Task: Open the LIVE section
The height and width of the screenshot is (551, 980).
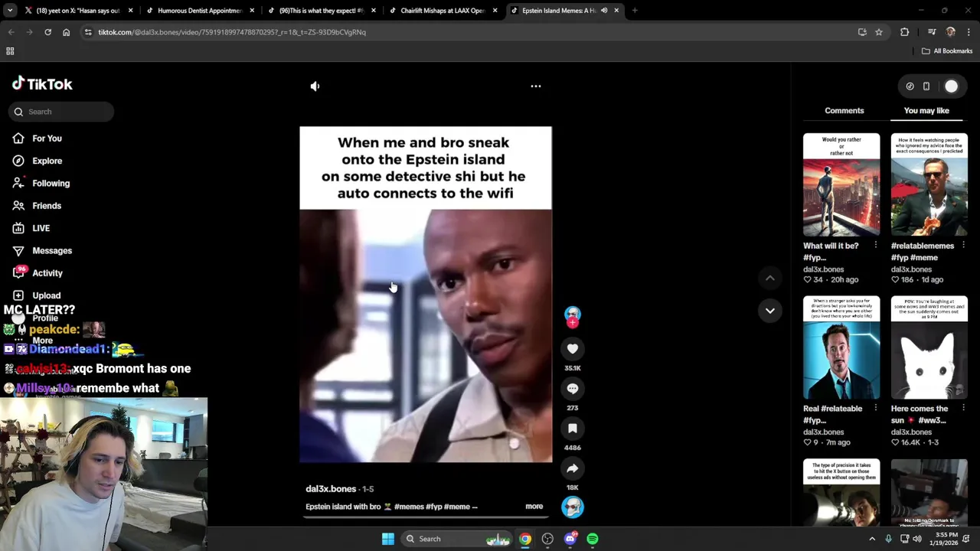Action: pyautogui.click(x=41, y=228)
